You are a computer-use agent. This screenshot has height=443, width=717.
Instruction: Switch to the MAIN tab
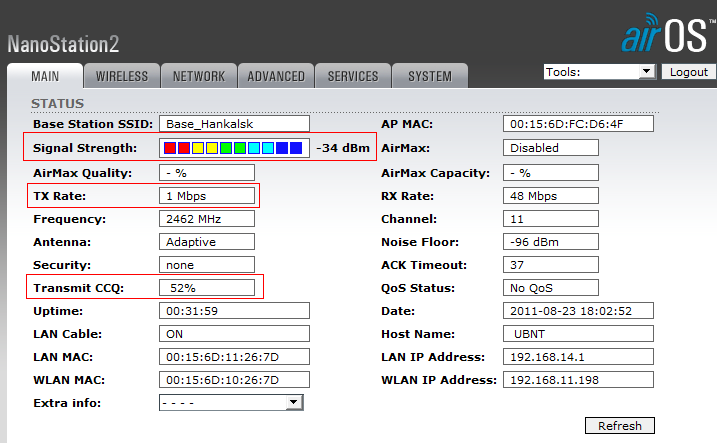coord(45,76)
